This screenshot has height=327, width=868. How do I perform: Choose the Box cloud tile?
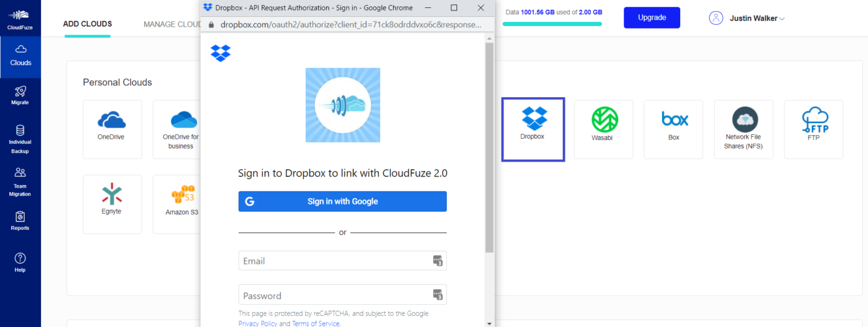[673, 129]
